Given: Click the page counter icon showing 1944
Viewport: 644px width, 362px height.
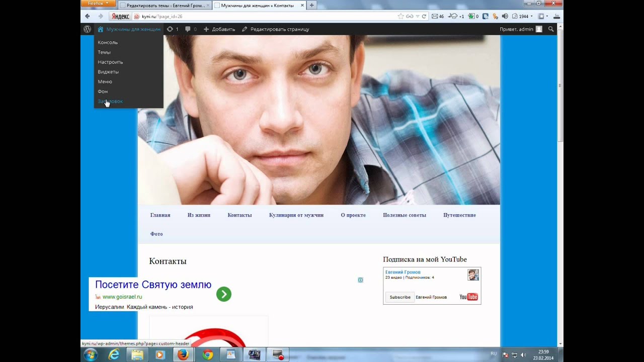Looking at the screenshot, I should coord(520,16).
